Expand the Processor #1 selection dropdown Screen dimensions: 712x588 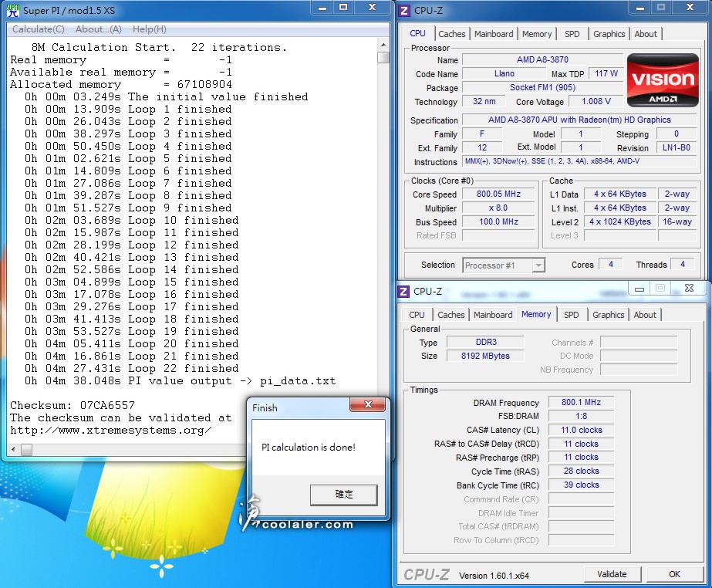tap(538, 265)
